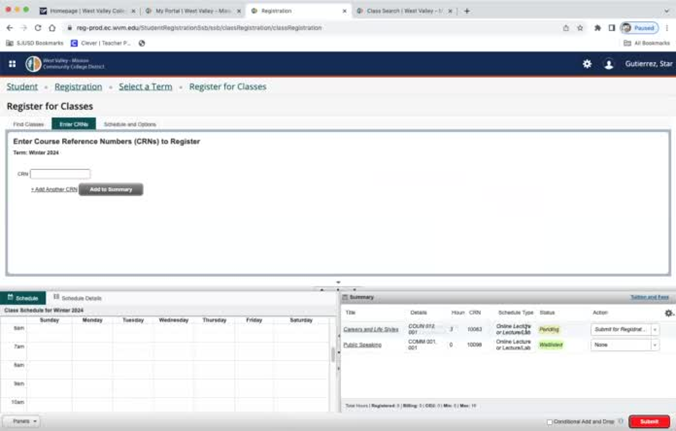
Task: Open the settings gear in header
Action: 587,64
